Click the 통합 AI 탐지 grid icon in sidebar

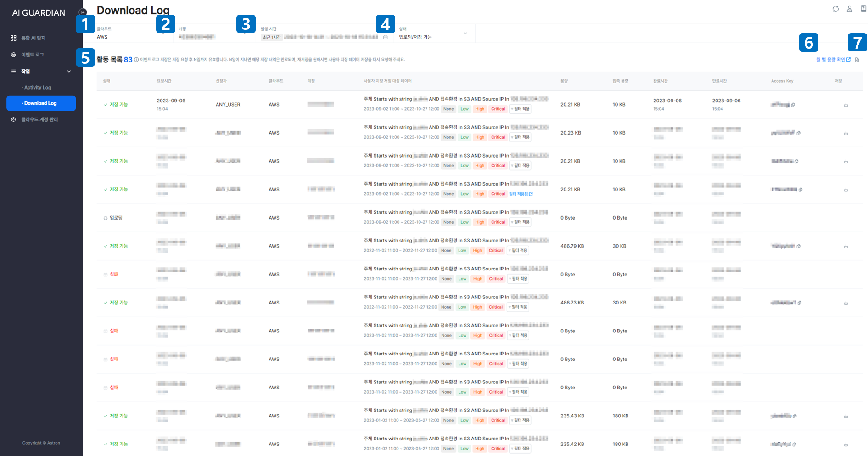[13, 38]
